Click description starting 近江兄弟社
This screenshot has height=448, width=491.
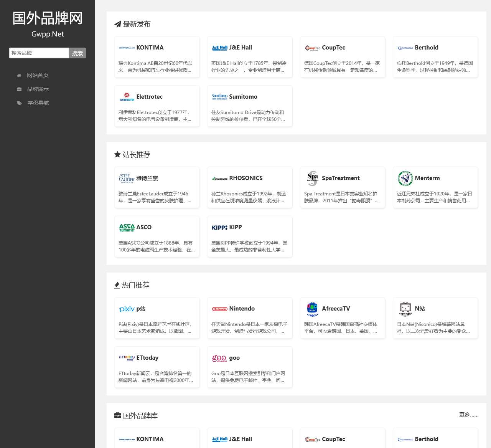coord(435,197)
